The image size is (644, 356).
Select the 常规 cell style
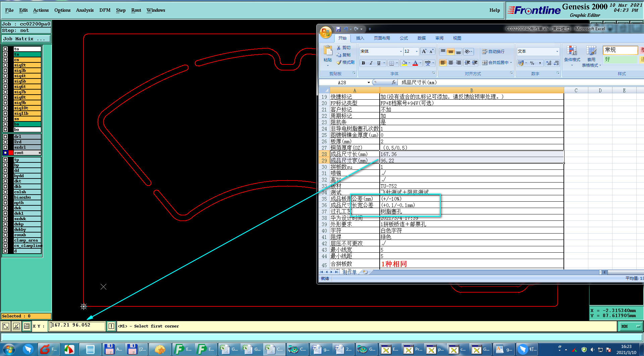[x=620, y=50]
